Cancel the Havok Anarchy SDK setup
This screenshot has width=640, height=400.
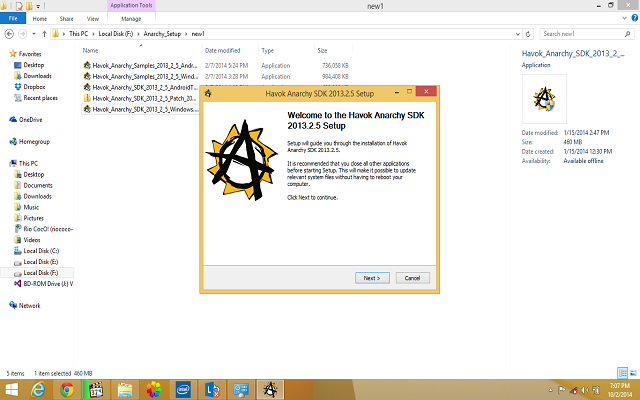click(x=412, y=278)
